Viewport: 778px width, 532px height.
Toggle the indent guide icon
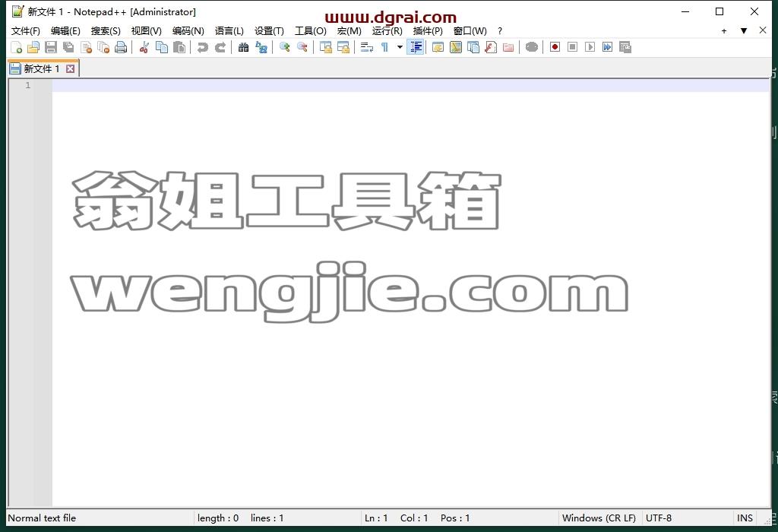(x=416, y=47)
